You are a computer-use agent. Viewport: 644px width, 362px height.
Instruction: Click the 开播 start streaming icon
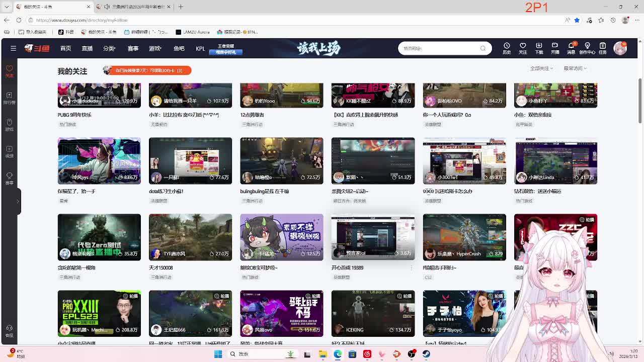point(555,48)
